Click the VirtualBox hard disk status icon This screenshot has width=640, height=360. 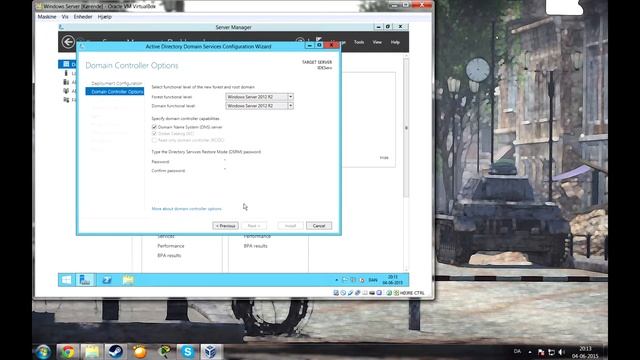[x=336, y=293]
